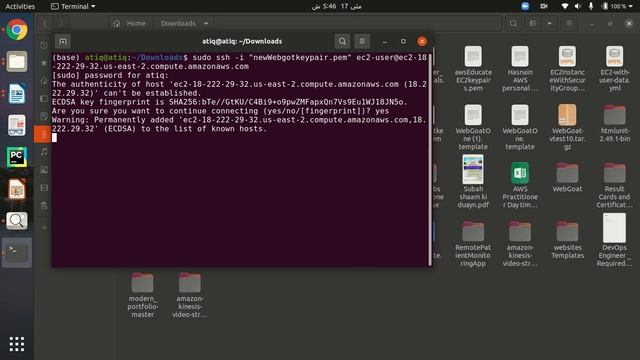This screenshot has height=360, width=640.
Task: Click the [sudo] password prompt line
Action: click(110, 75)
